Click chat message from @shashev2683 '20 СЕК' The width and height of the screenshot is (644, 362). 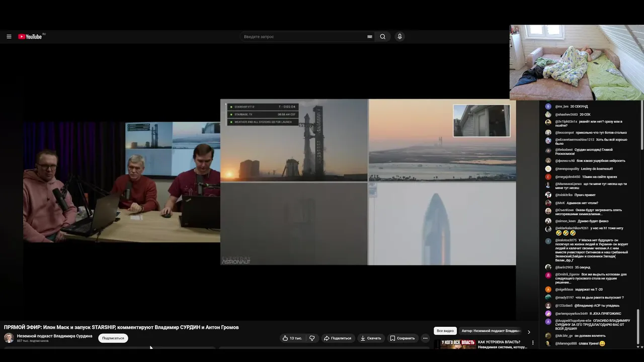click(585, 115)
